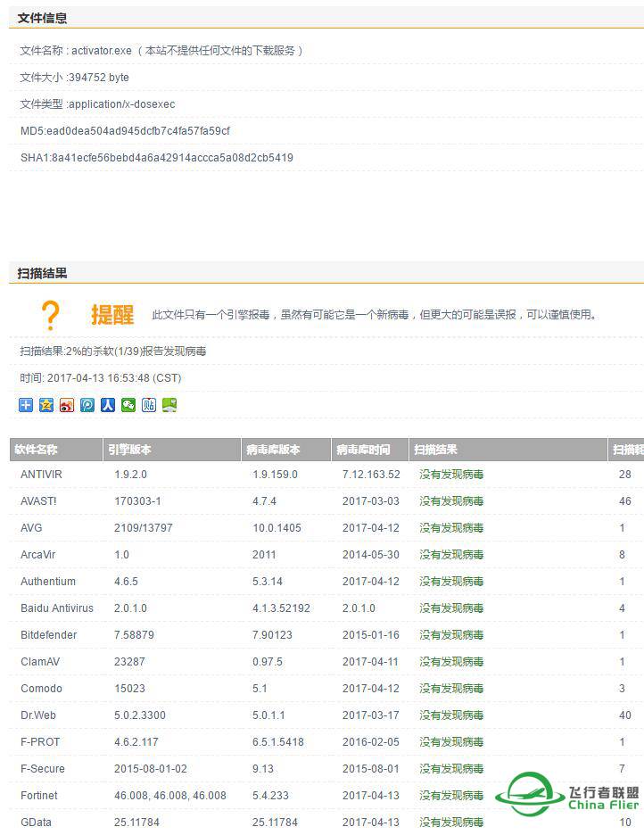Click the 扫描结果 column header in table
Viewport: 644px width, 835px height.
508,450
